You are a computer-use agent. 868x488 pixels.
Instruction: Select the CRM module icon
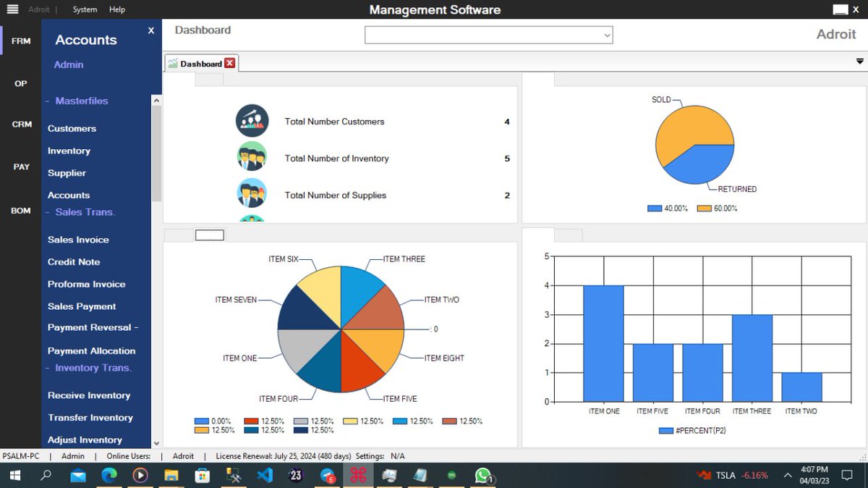(x=20, y=125)
